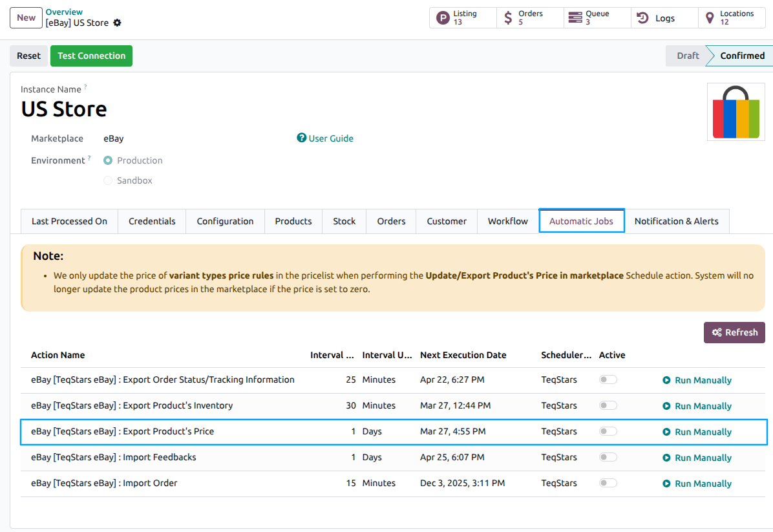This screenshot has height=532, width=773.
Task: Open the Last Processed On tab
Action: 70,221
